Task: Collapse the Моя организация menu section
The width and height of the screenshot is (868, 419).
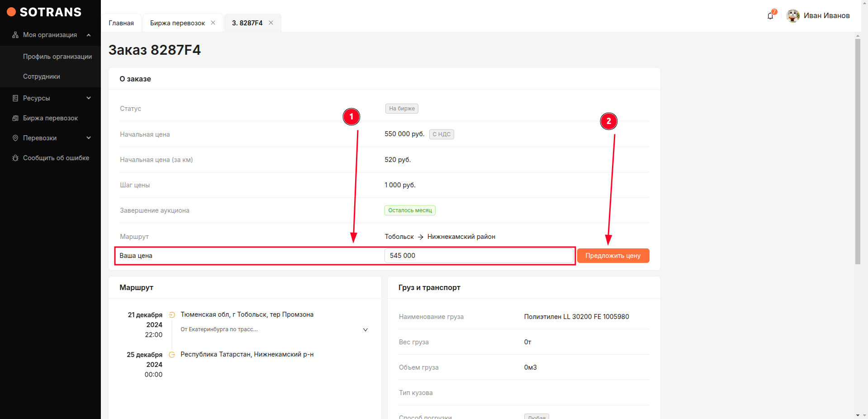Action: point(89,35)
